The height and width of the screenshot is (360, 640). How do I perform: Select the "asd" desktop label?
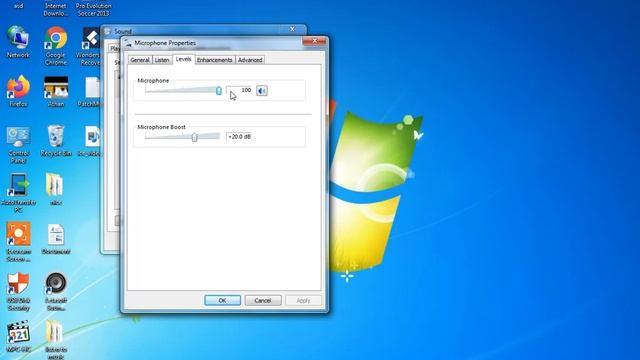coord(18,6)
